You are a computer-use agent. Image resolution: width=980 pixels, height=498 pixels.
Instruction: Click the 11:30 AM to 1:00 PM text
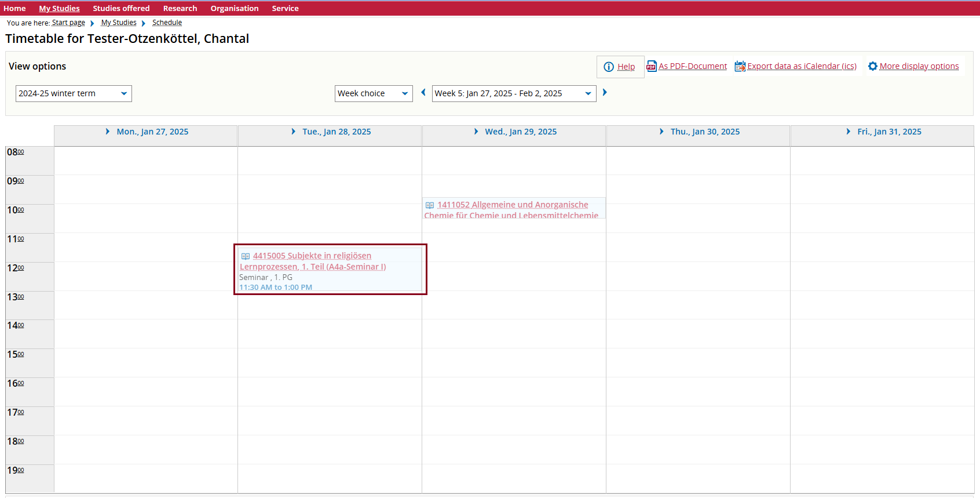click(x=276, y=287)
